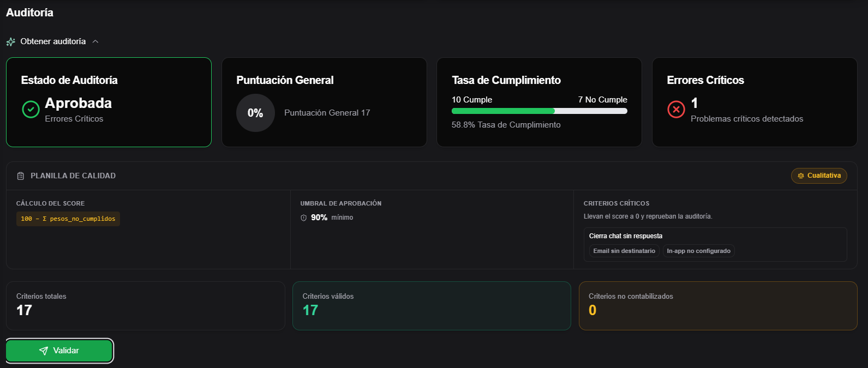Click the clipboard icon beside Planilla de Calidad
The image size is (868, 368).
coord(21,176)
